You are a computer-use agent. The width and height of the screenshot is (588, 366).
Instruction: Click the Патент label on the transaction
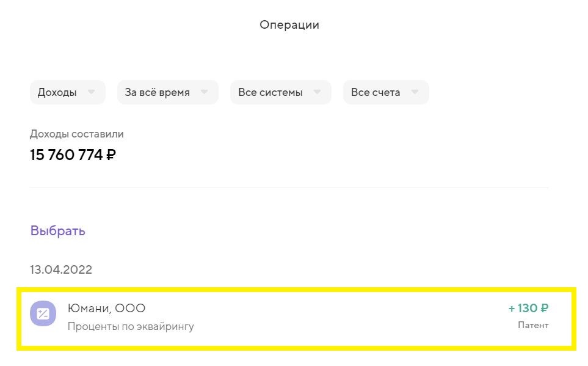pyautogui.click(x=534, y=325)
